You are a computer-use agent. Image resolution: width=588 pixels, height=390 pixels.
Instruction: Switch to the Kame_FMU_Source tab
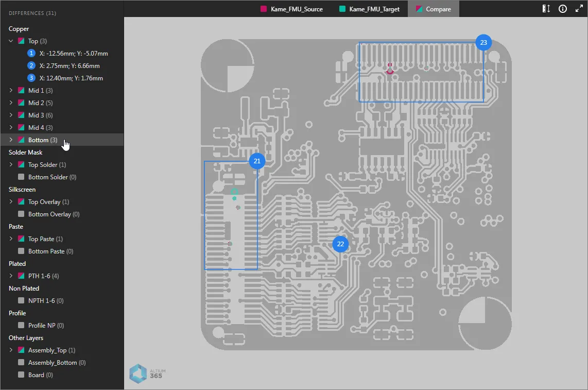(x=292, y=9)
